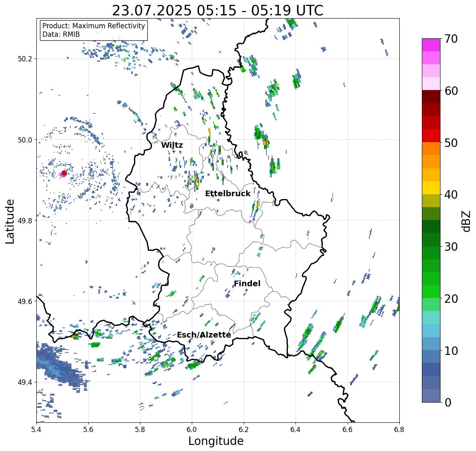The image size is (476, 451).
Task: Click the 'Product: Maximum Reflectivity' legend text
Action: click(x=94, y=26)
